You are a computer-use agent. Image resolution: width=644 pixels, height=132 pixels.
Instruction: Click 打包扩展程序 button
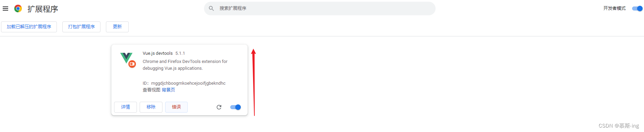click(x=81, y=27)
